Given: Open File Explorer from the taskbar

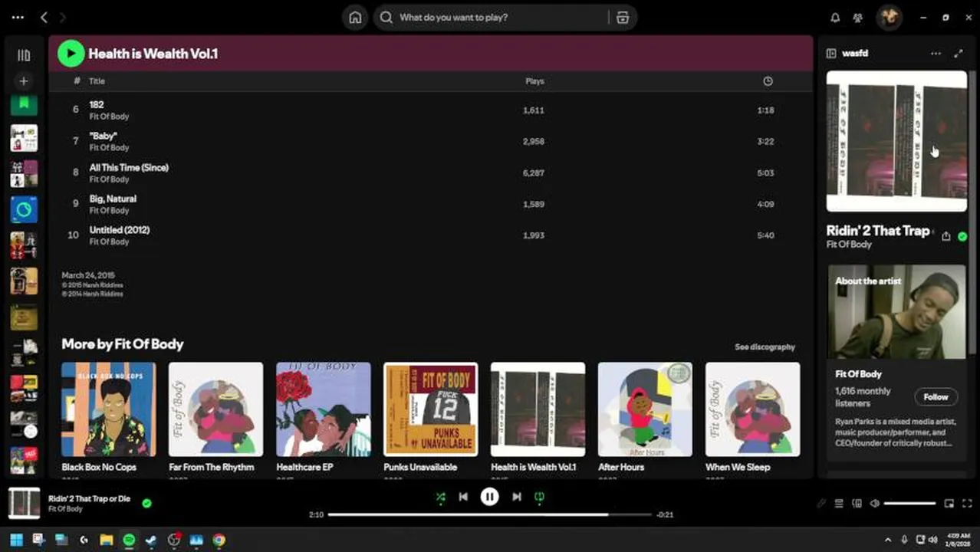Looking at the screenshot, I should [x=107, y=540].
